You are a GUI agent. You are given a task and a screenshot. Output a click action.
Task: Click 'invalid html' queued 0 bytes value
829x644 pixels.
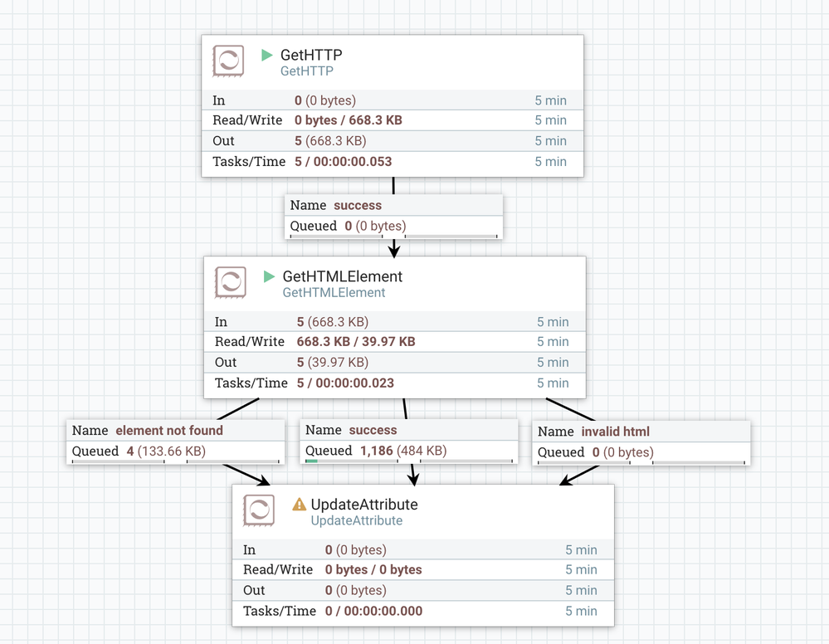[623, 452]
